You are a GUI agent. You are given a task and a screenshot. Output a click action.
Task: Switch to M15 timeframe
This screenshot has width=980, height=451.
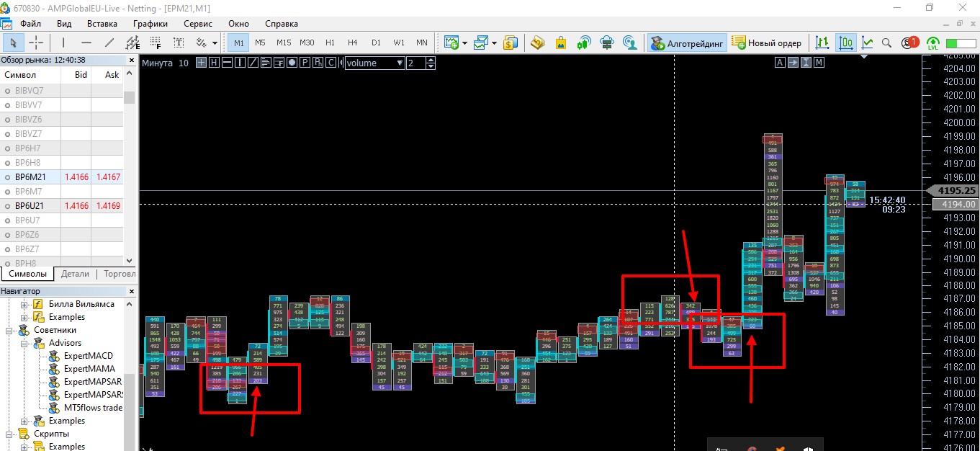coord(284,43)
